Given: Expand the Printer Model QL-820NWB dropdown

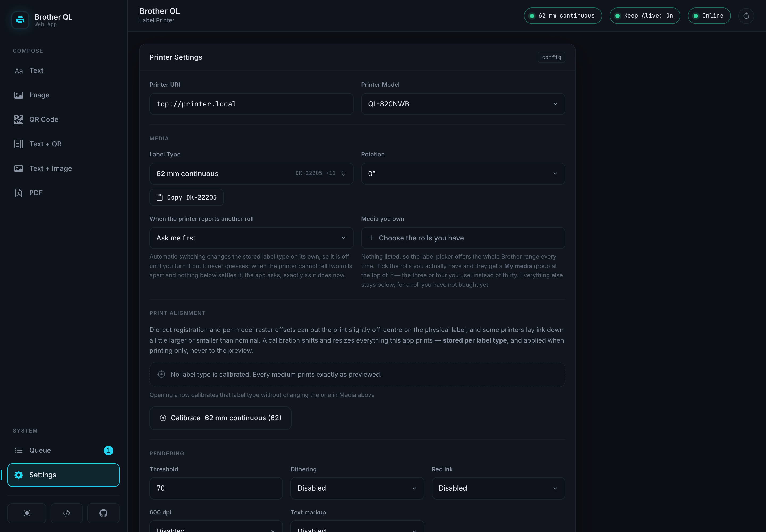Looking at the screenshot, I should point(463,104).
